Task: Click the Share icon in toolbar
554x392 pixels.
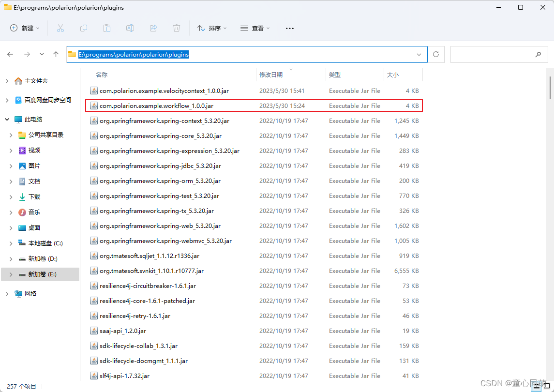Action: (153, 28)
